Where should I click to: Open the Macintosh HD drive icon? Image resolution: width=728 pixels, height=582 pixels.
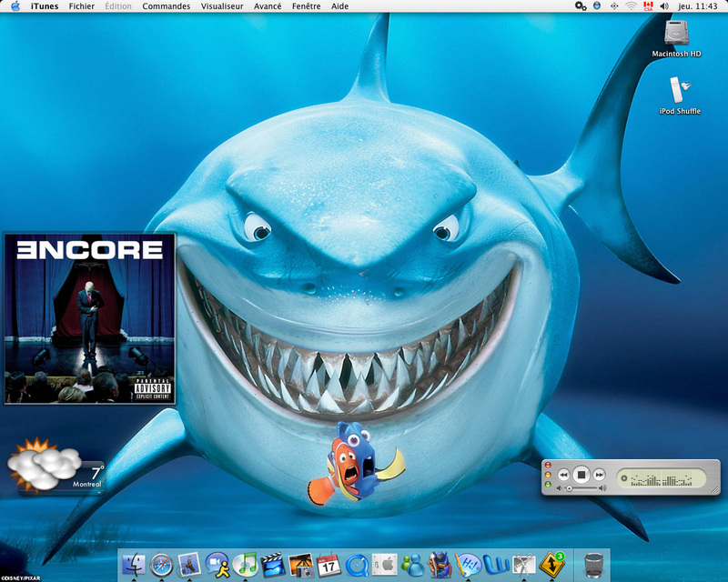[676, 38]
